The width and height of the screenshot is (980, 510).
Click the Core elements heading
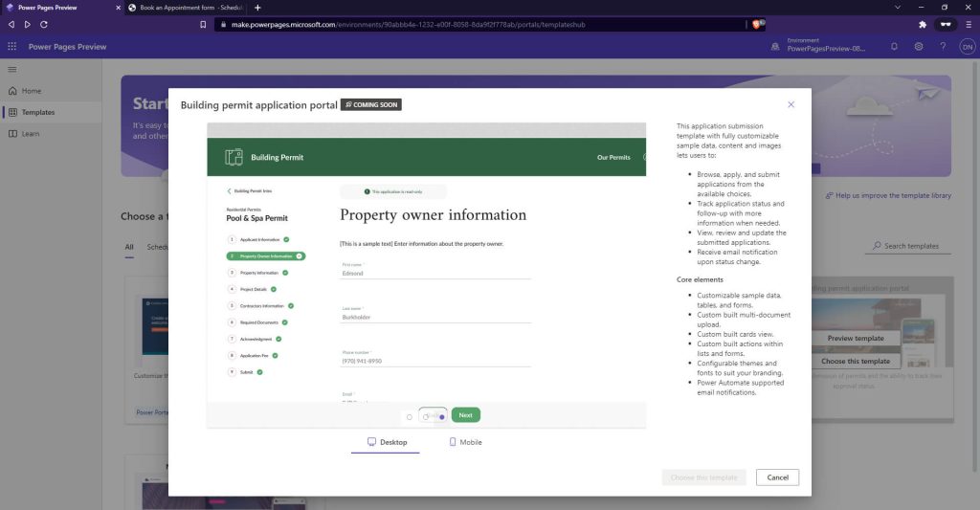click(x=700, y=279)
